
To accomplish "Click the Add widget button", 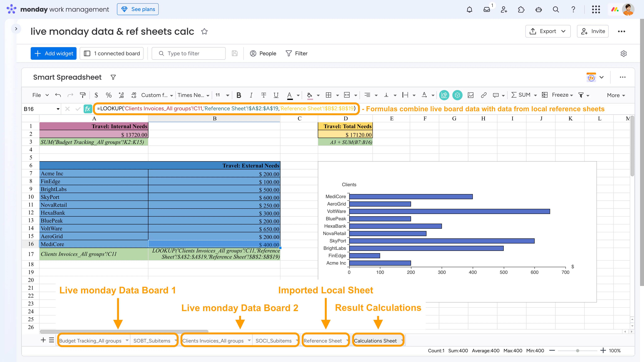I will pos(53,53).
